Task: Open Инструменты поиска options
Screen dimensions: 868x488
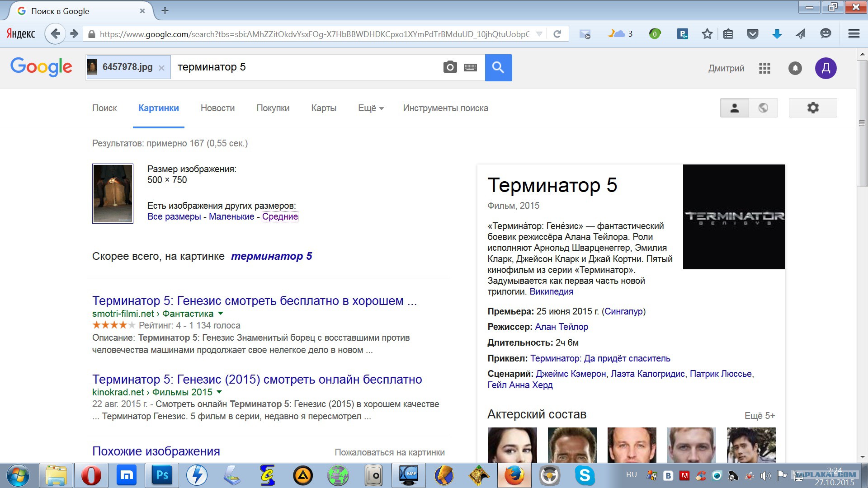Action: point(446,108)
